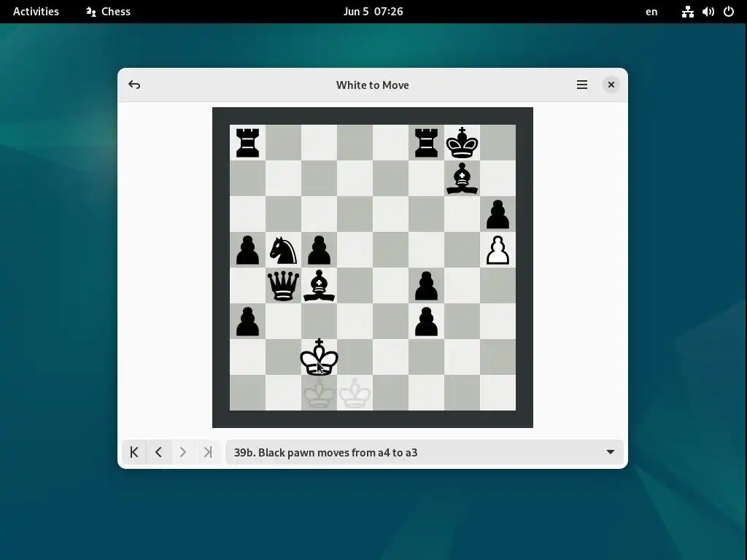Viewport: 747px width, 560px height.
Task: Click the faded king ghost on c1
Action: pos(319,393)
